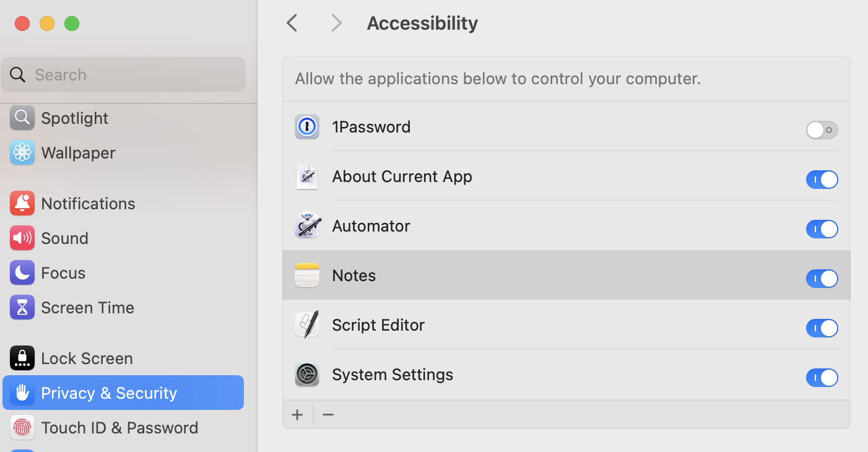868x452 pixels.
Task: Click the Screen Time hourglass icon
Action: coord(22,308)
